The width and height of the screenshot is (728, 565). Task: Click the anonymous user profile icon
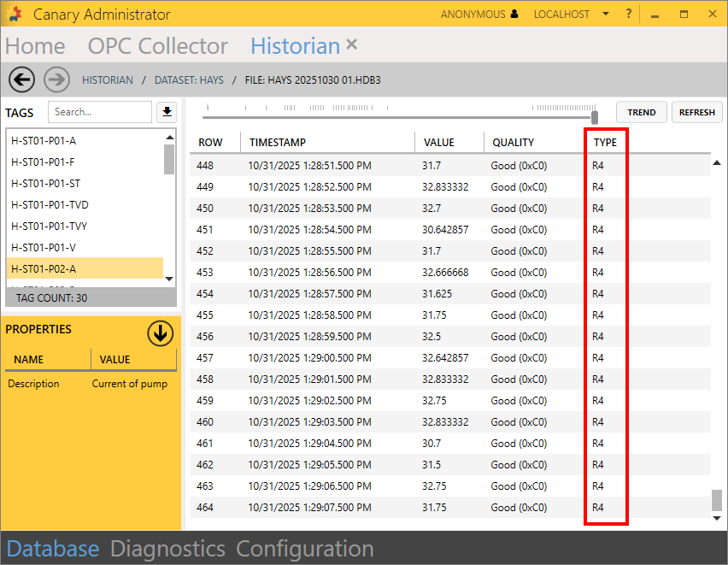pos(514,15)
